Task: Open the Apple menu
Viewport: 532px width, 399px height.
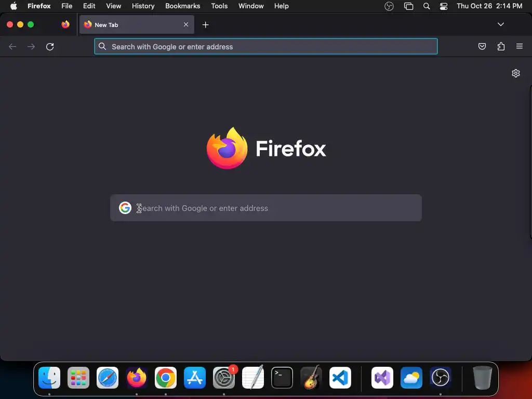Action: pyautogui.click(x=14, y=6)
